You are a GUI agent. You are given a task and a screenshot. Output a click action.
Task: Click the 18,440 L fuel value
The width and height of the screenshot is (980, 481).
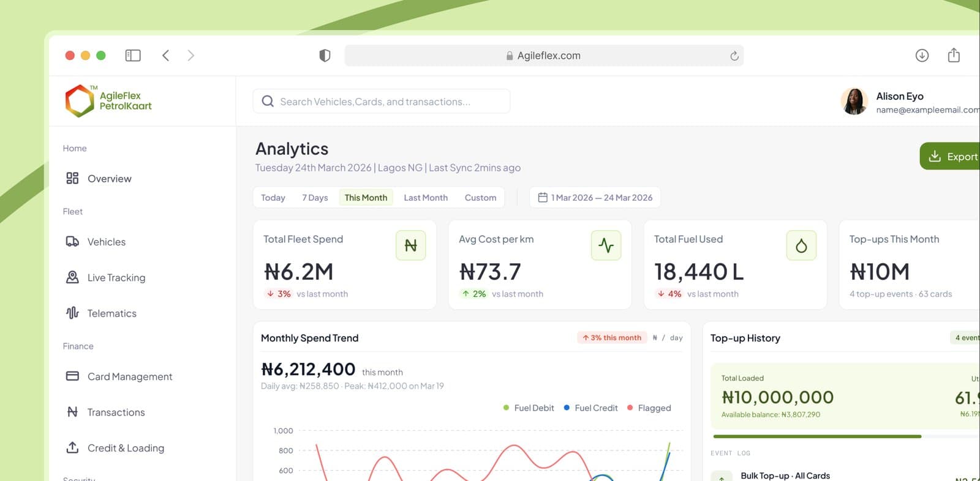coord(699,272)
